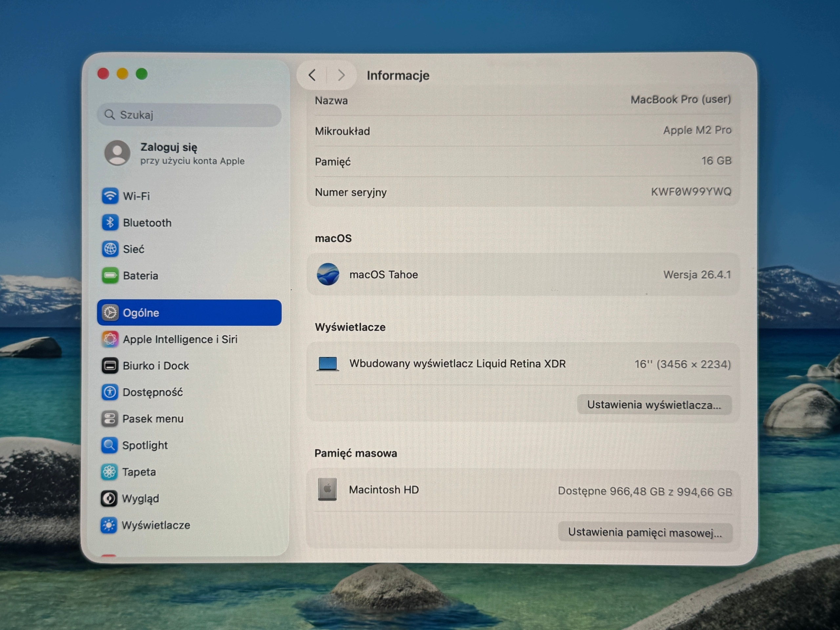This screenshot has height=630, width=840.
Task: Click the Nazwa label
Action: tap(331, 100)
